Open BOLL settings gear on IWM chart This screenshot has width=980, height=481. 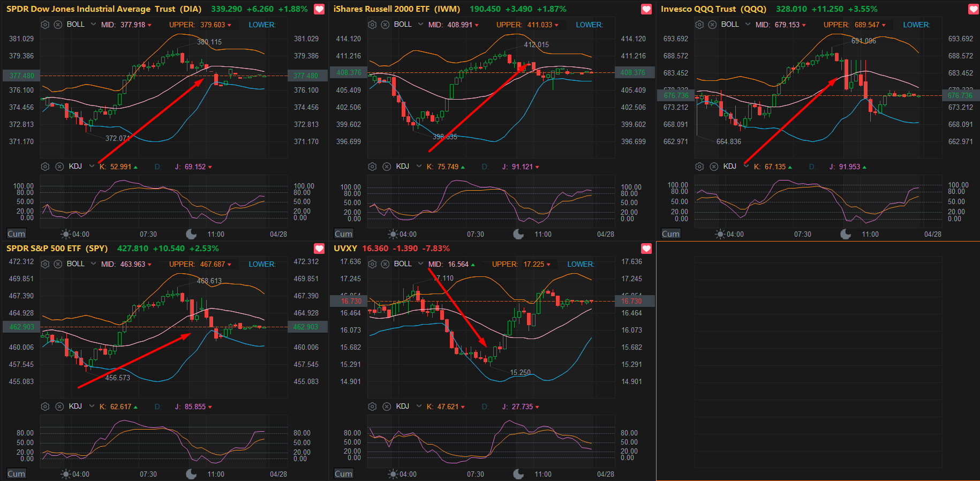click(x=372, y=25)
